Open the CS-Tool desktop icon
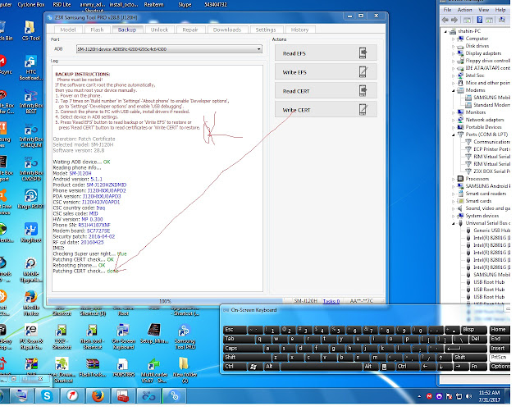Screen dimensions: 525x420 pyautogui.click(x=30, y=31)
